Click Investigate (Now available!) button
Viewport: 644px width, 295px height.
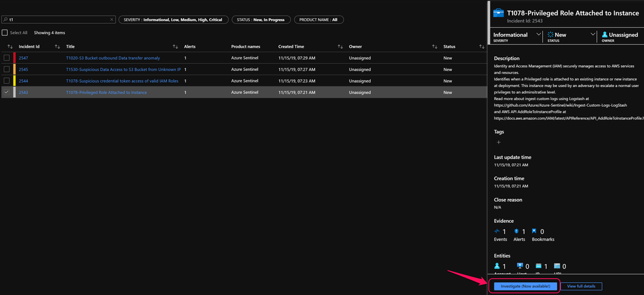pos(526,286)
